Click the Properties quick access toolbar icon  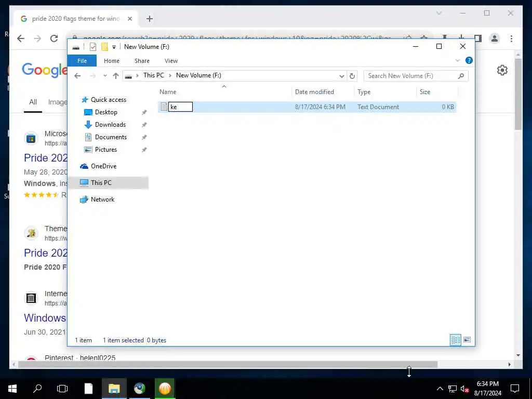93,47
